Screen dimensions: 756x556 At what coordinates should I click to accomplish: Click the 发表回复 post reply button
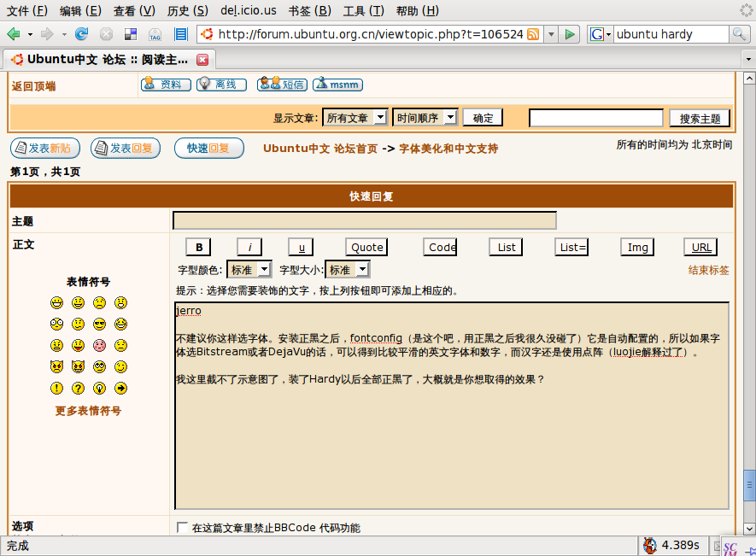pos(126,148)
